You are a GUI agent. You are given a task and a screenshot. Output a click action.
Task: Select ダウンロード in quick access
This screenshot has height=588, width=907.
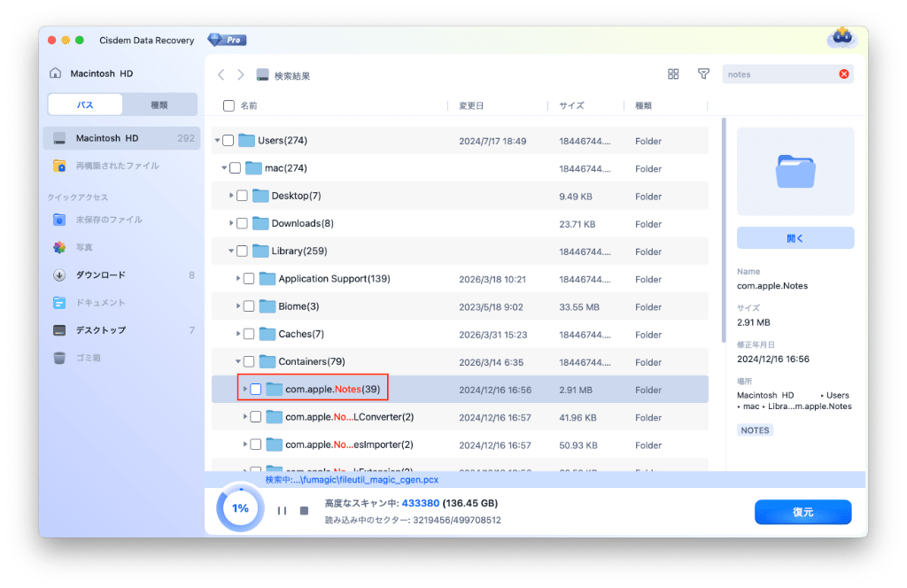[100, 275]
